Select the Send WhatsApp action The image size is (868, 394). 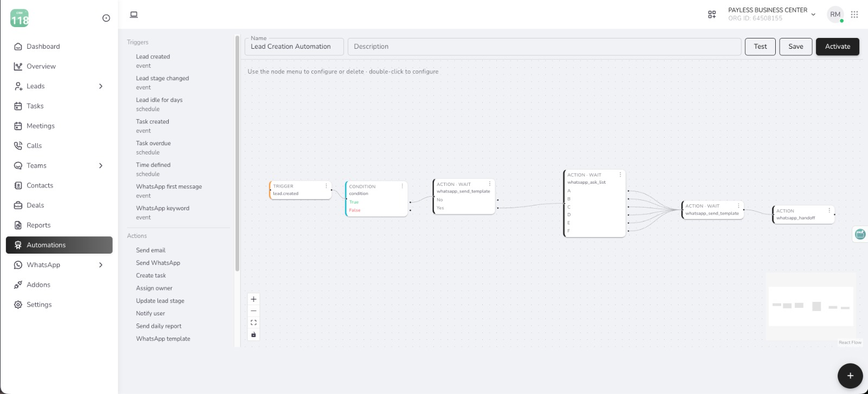point(158,263)
